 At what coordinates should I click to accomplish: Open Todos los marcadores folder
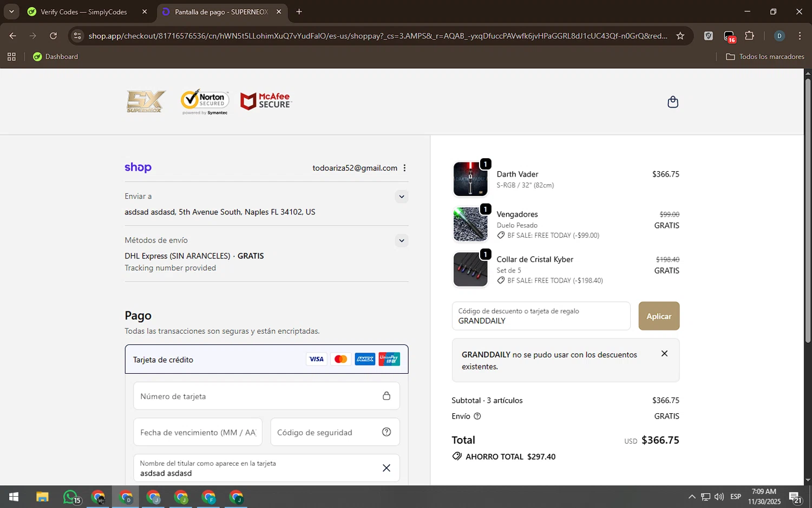[765, 56]
